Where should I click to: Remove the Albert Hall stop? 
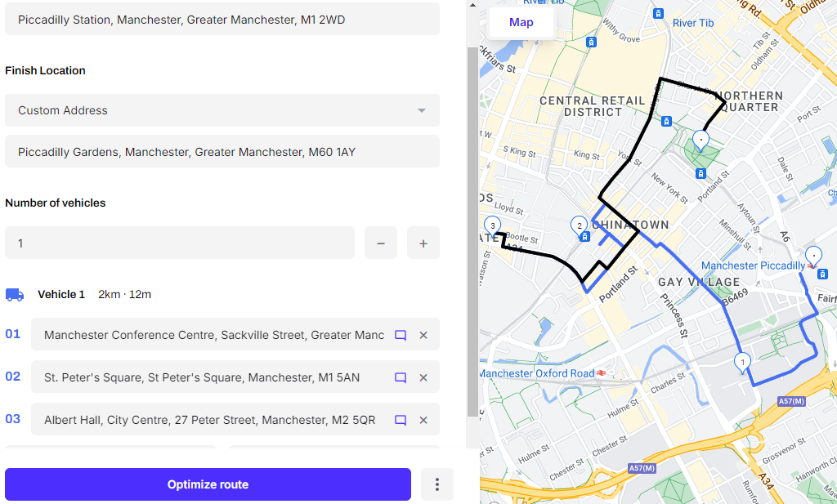[423, 420]
